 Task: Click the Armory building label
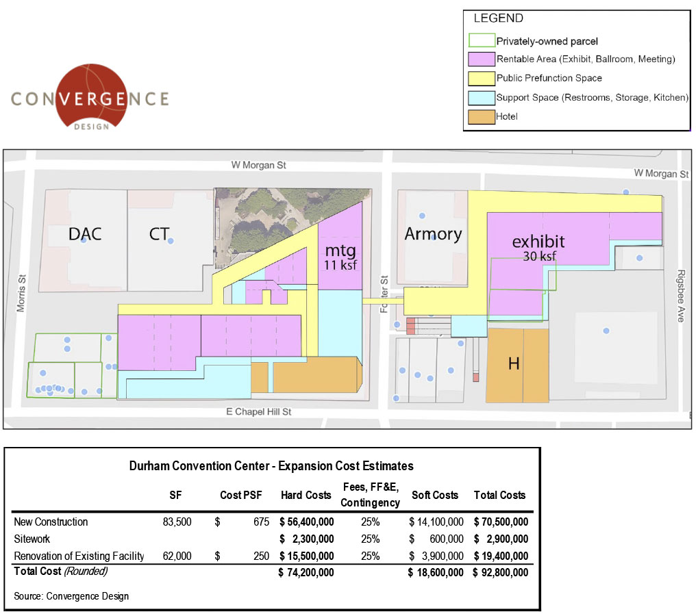433,234
